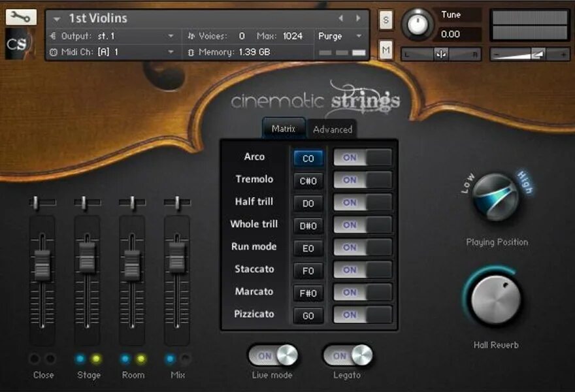
Task: Click the Max voices value 1024
Action: [x=292, y=36]
